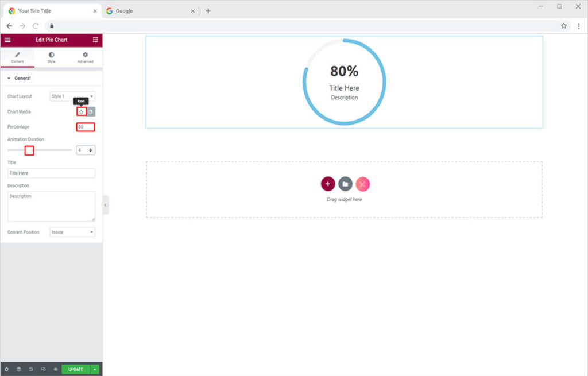Open the Chart Layout dropdown
588x376 pixels.
tap(72, 96)
